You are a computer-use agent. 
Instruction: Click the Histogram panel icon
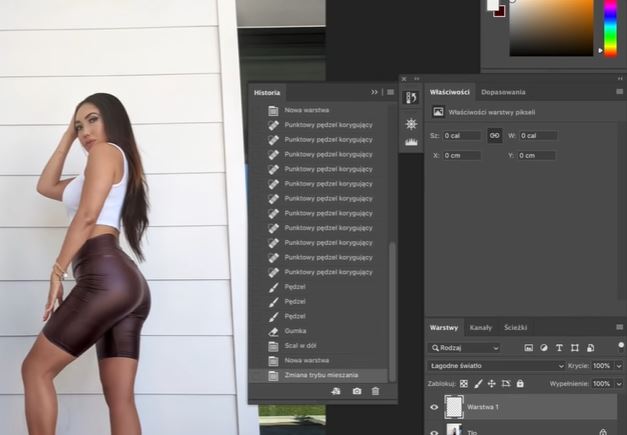point(411,142)
